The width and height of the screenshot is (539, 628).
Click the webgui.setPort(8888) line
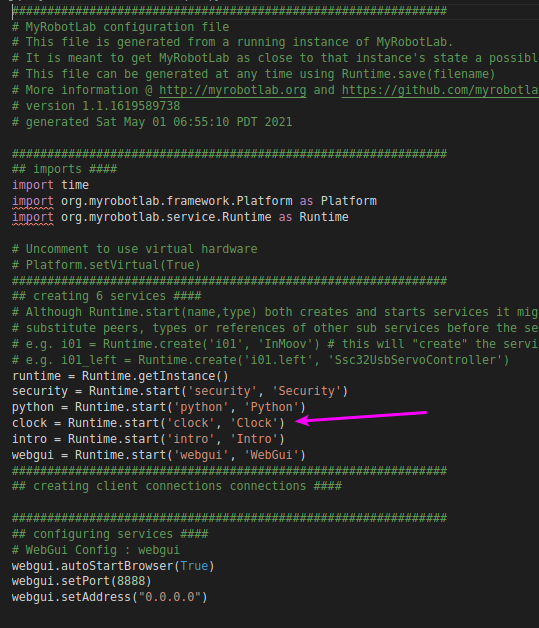click(x=82, y=582)
